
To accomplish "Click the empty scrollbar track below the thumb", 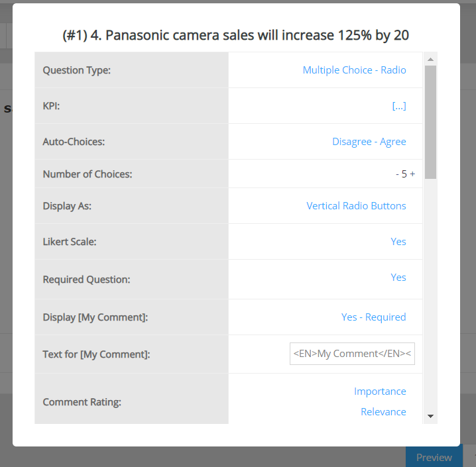I will coord(430,298).
